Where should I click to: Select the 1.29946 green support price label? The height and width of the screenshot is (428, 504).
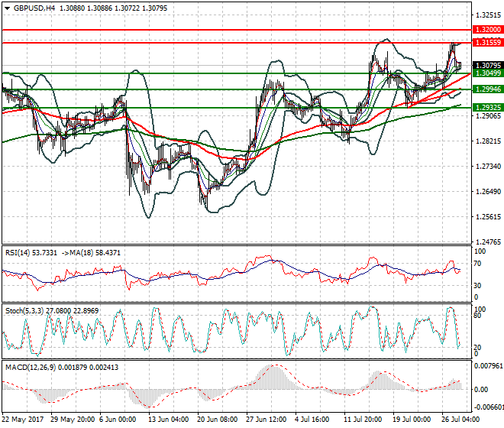pyautogui.click(x=488, y=89)
